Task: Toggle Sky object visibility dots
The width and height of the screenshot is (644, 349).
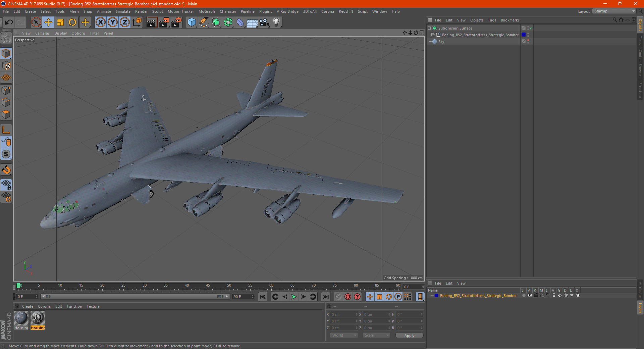Action: tap(528, 41)
